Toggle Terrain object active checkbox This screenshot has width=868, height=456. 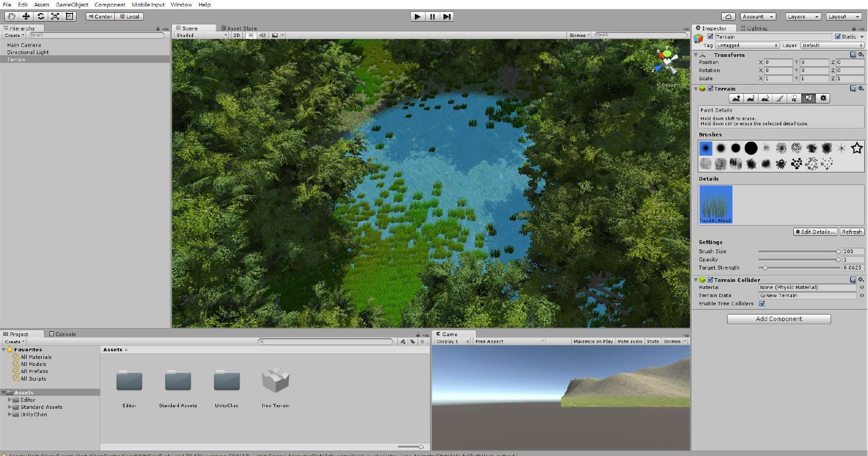coord(710,37)
